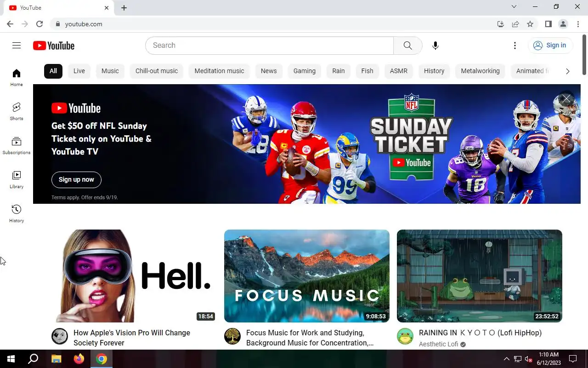Start voice search with microphone icon

pyautogui.click(x=435, y=46)
